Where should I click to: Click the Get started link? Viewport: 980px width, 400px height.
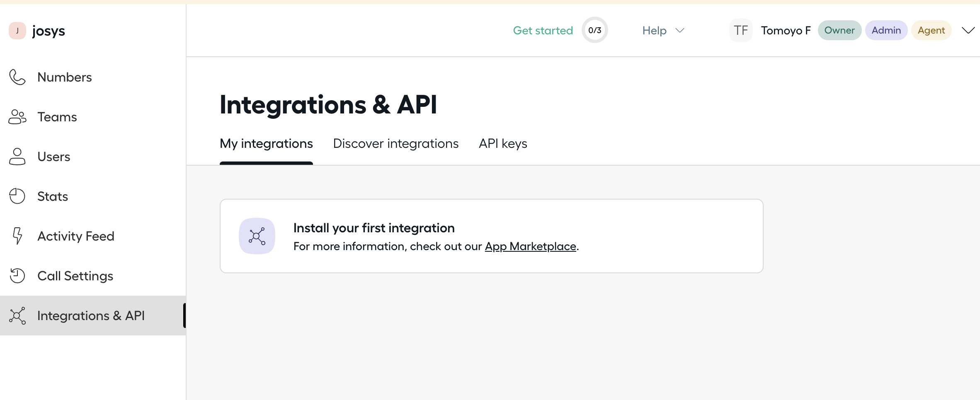click(x=543, y=30)
